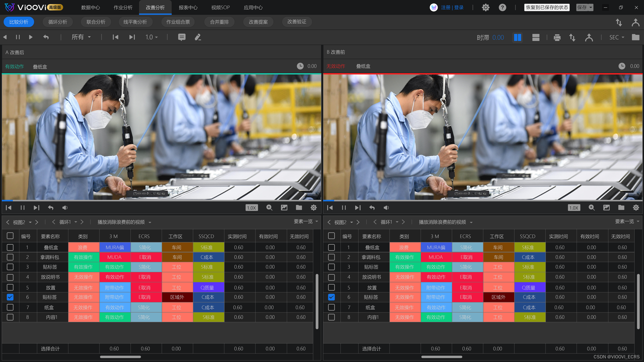Check row 1 叠纸盒 in right table
The image size is (644, 362).
tap(331, 247)
